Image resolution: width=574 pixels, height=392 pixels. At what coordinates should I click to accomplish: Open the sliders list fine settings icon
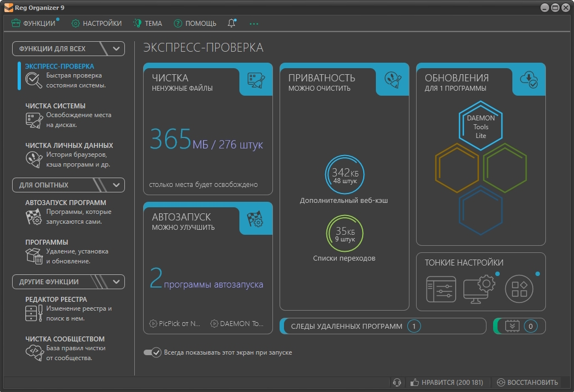click(x=441, y=290)
